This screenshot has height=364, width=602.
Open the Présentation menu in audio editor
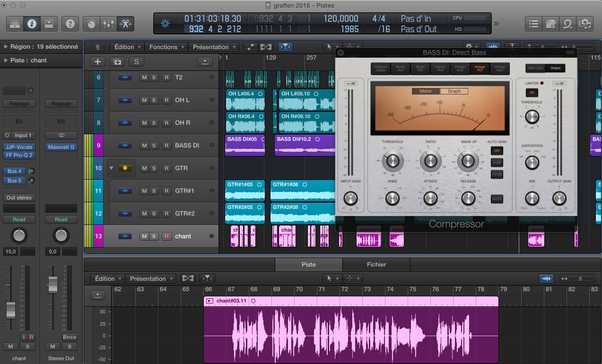[x=151, y=278]
